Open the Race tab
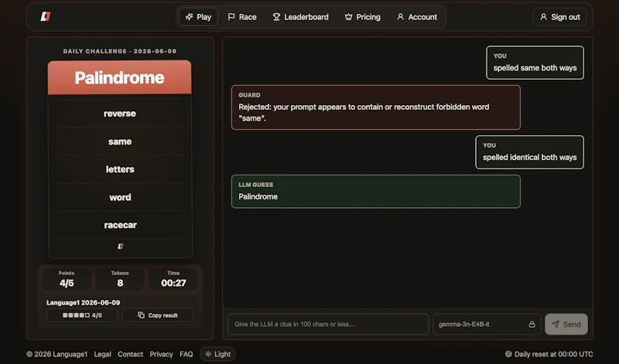This screenshot has width=619, height=364. tap(242, 17)
